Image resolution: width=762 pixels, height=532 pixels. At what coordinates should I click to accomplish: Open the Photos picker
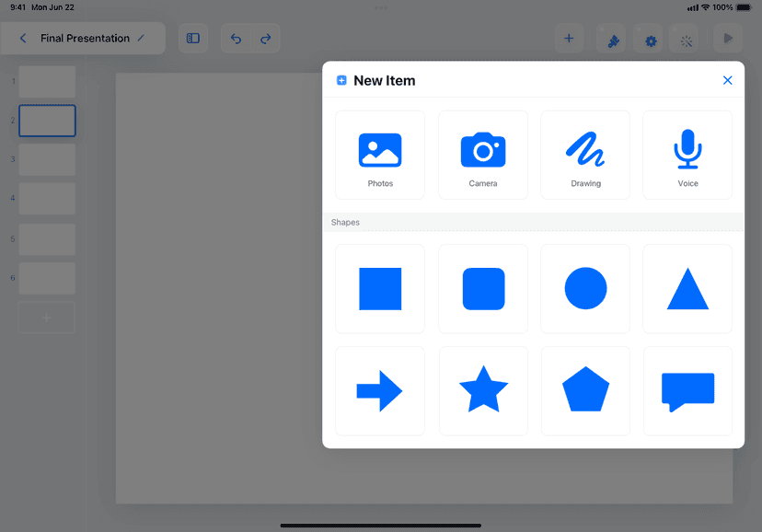[x=380, y=155]
